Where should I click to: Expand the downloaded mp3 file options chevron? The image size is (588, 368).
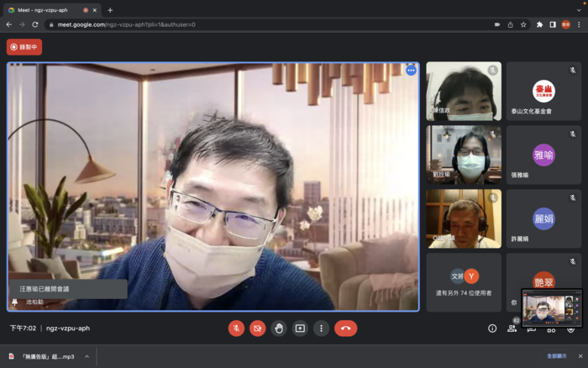87,356
